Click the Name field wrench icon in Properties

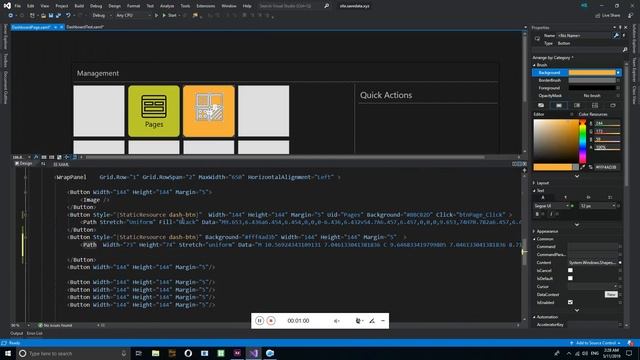pos(616,36)
